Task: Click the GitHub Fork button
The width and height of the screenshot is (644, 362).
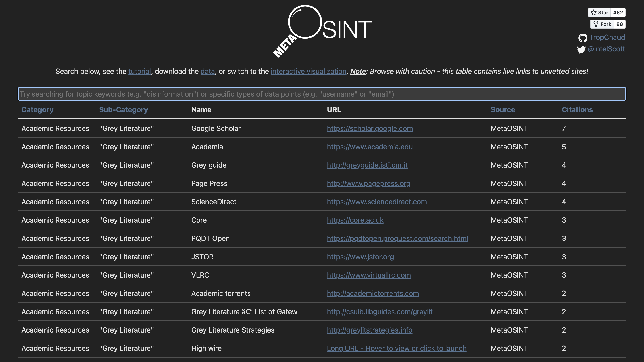Action: pyautogui.click(x=602, y=24)
